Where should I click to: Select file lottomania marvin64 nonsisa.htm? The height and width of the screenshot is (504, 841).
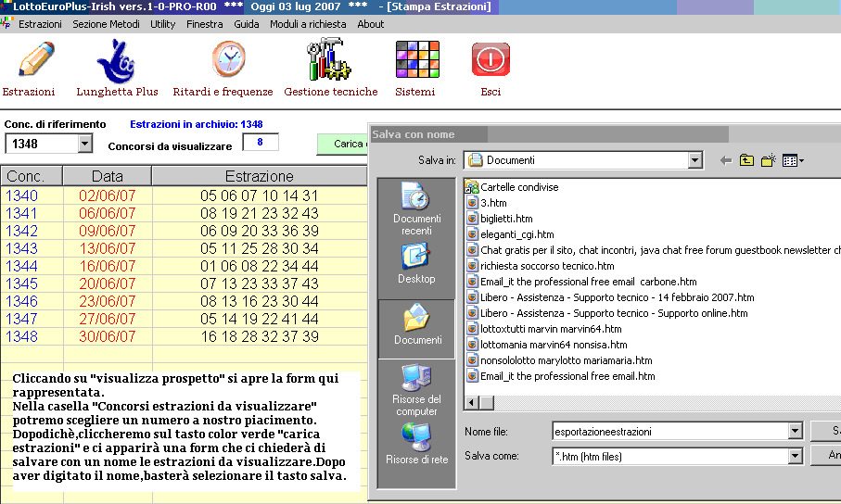click(546, 345)
